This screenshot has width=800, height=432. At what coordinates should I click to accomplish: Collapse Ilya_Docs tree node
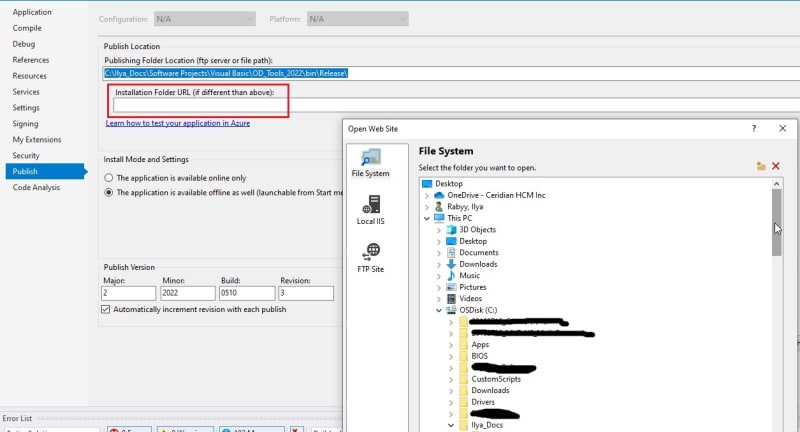click(451, 425)
